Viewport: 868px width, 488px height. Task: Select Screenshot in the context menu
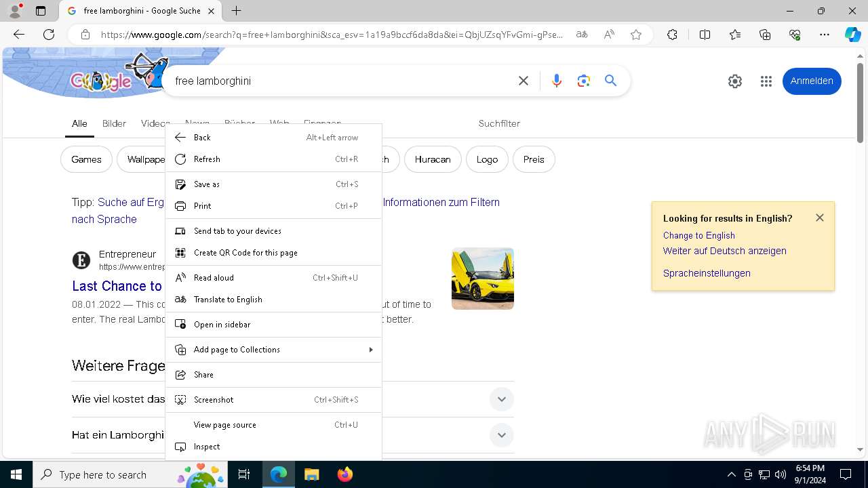(273, 400)
